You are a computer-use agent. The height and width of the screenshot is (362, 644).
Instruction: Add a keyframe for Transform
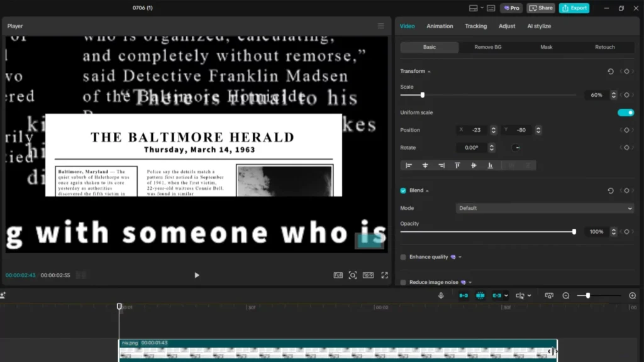pos(626,72)
